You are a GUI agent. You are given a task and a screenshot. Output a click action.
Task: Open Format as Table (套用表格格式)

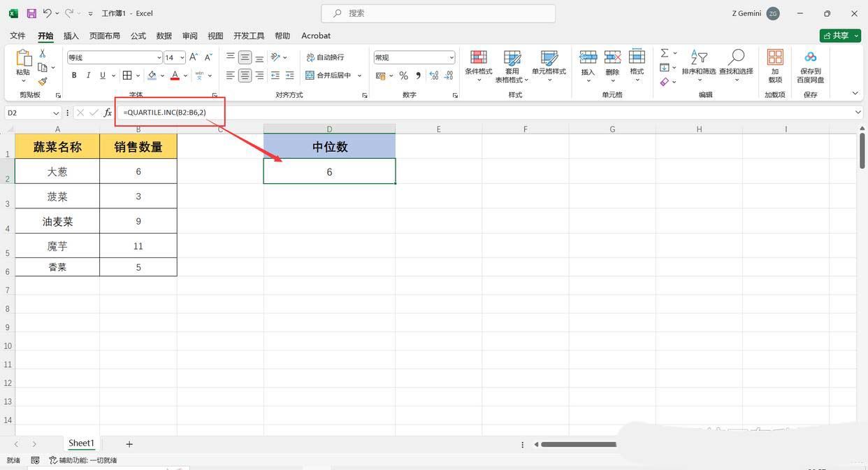[512, 66]
